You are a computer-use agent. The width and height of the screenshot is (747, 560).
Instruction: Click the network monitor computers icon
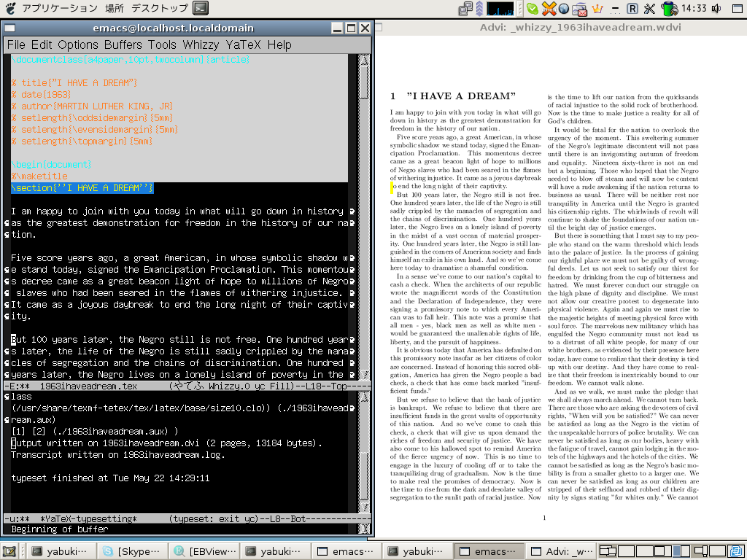465,8
